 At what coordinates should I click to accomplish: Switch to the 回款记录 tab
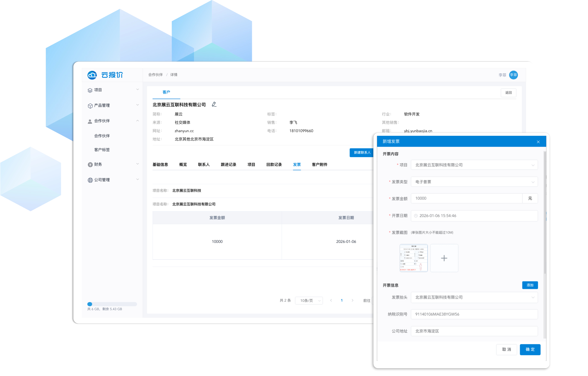click(274, 164)
